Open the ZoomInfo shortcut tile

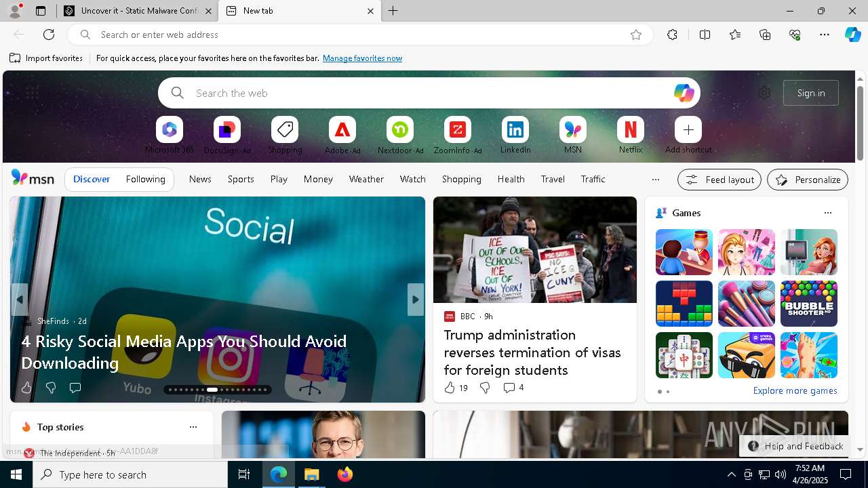pyautogui.click(x=458, y=129)
